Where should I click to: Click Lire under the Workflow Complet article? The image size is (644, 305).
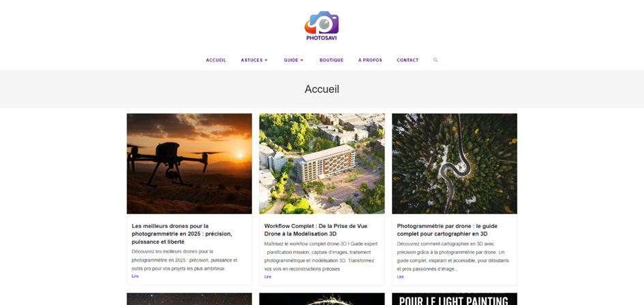[x=268, y=276]
